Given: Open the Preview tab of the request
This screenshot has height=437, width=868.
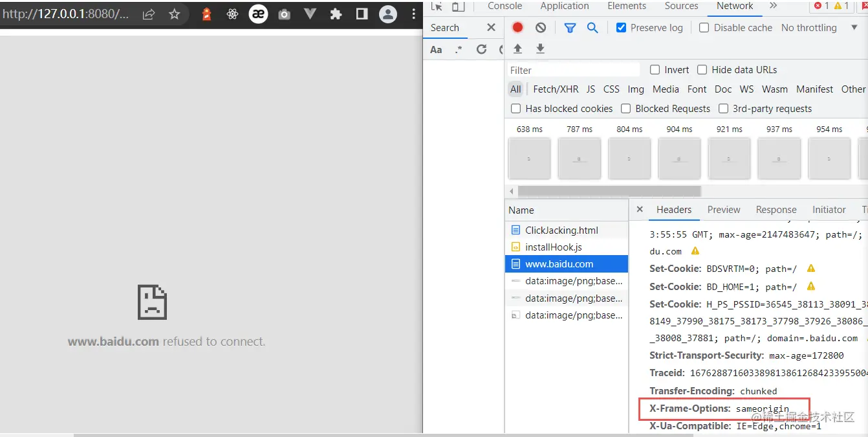Looking at the screenshot, I should [x=724, y=210].
